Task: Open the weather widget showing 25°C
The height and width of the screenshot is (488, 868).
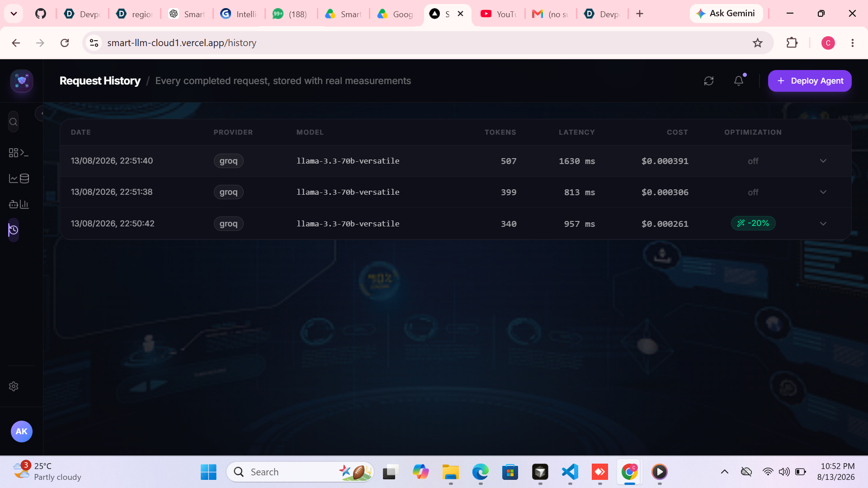Action: pyautogui.click(x=47, y=472)
